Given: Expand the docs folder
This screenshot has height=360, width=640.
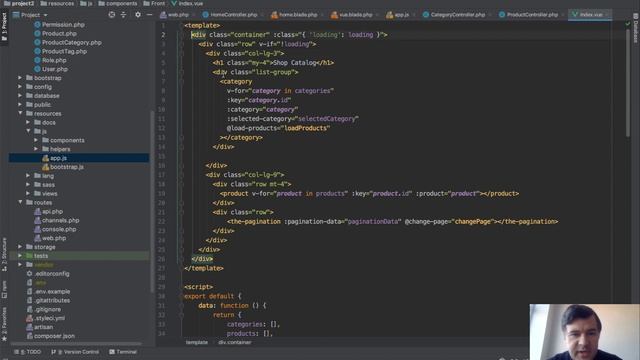Looking at the screenshot, I should (28, 122).
